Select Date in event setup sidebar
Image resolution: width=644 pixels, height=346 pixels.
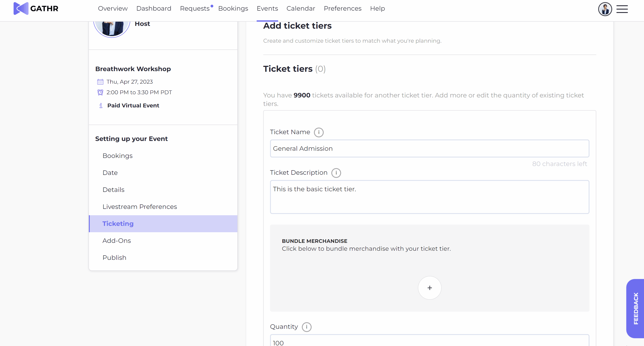163,173
